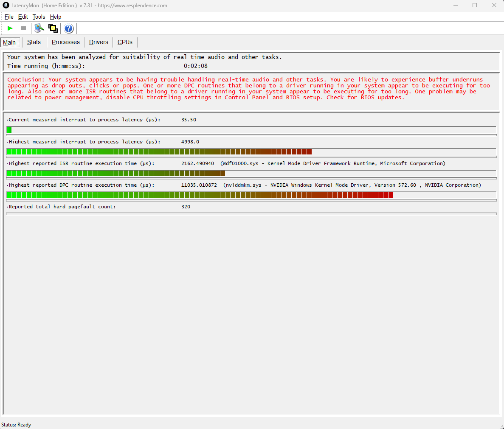
Task: Click the 'Reported total hard pagefault count' label
Action: click(62, 207)
